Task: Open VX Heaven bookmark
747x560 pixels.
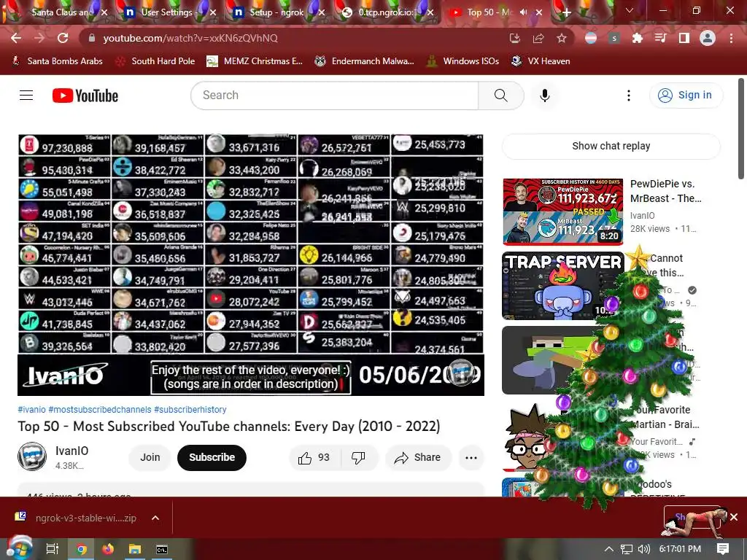Action: point(541,61)
